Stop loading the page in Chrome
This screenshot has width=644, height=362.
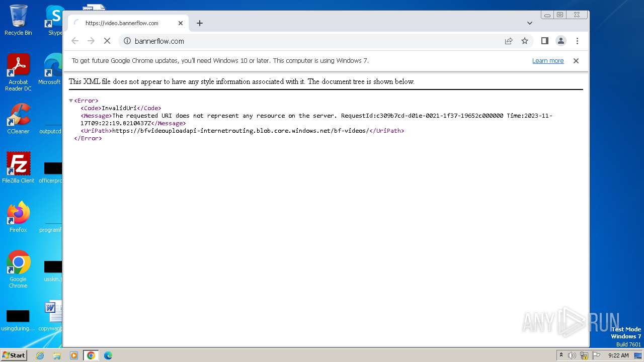click(x=107, y=41)
